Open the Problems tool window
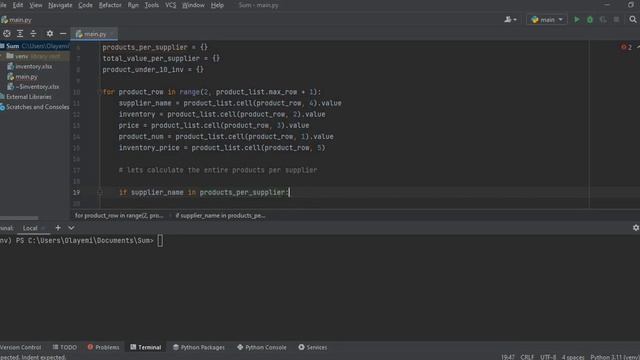Screen dimensions: 640x360 coord(103,347)
